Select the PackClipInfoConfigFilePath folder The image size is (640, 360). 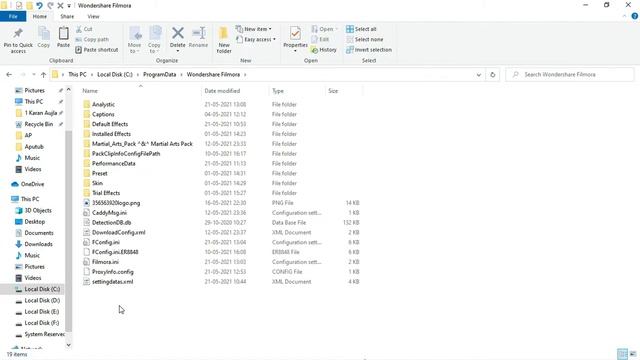pos(126,153)
